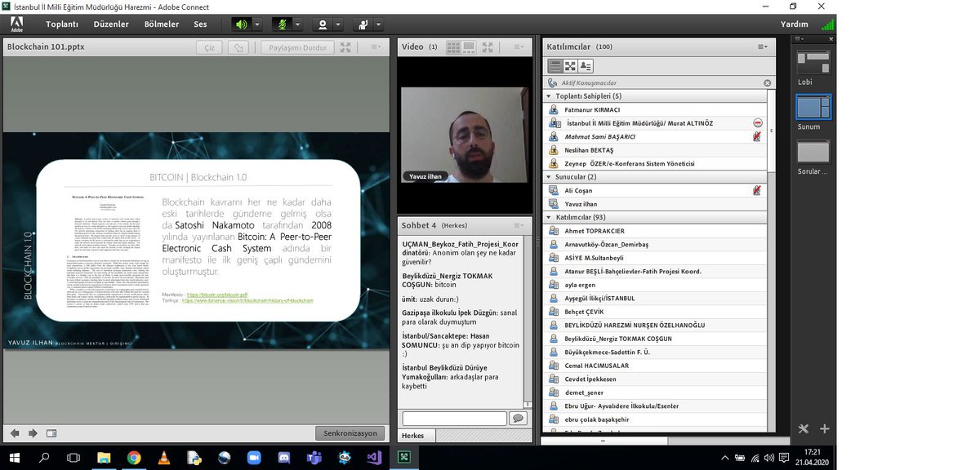The image size is (980, 470).
Task: Click the Çiz draw button
Action: tap(209, 47)
